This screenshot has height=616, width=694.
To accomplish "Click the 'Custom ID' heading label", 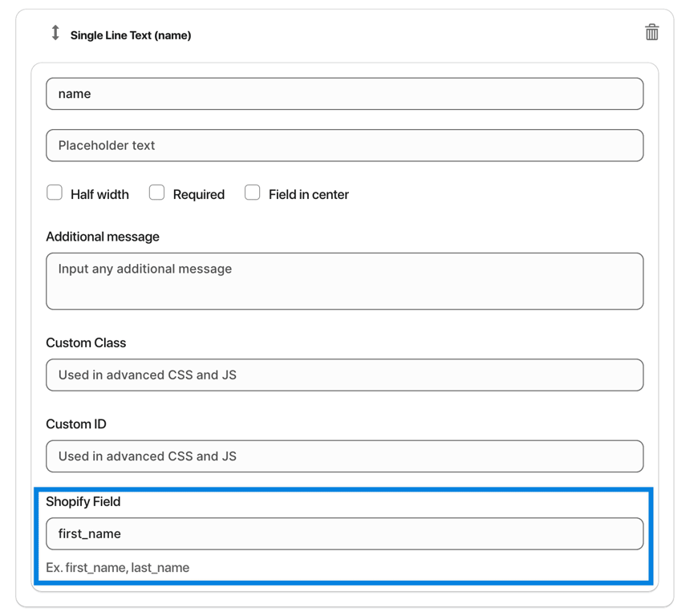I will point(76,424).
